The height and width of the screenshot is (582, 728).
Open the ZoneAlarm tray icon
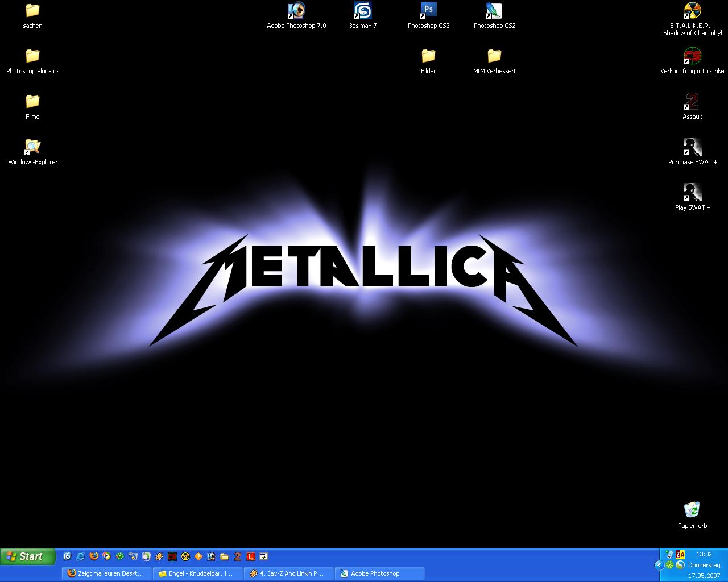680,555
